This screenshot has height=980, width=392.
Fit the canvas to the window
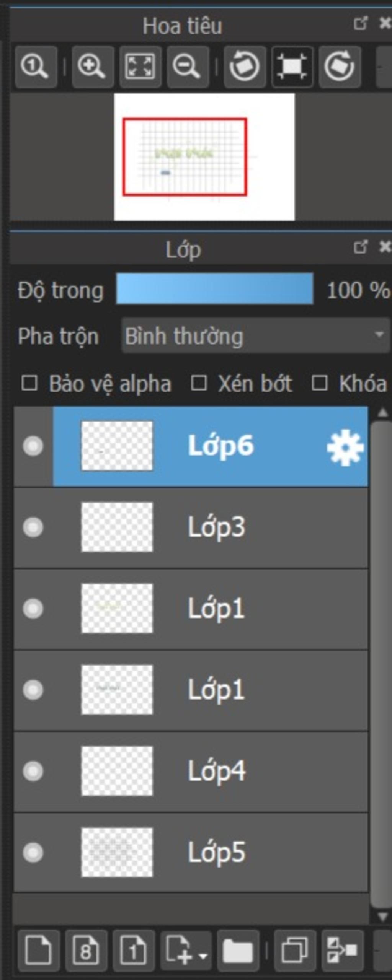[x=140, y=67]
